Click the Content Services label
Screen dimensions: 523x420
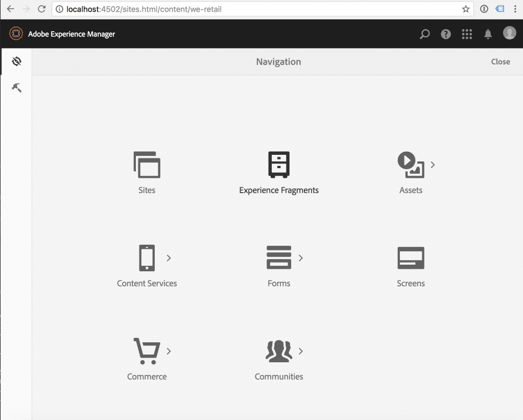click(x=147, y=283)
